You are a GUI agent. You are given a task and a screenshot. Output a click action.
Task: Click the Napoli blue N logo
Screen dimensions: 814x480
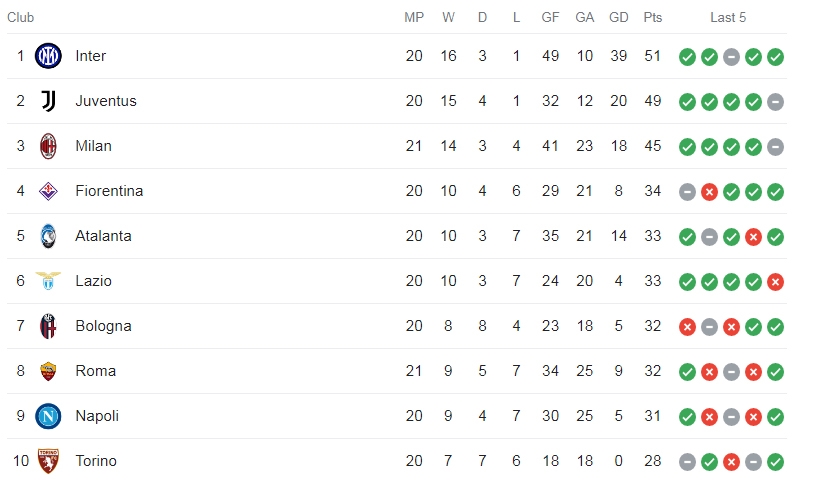(48, 416)
